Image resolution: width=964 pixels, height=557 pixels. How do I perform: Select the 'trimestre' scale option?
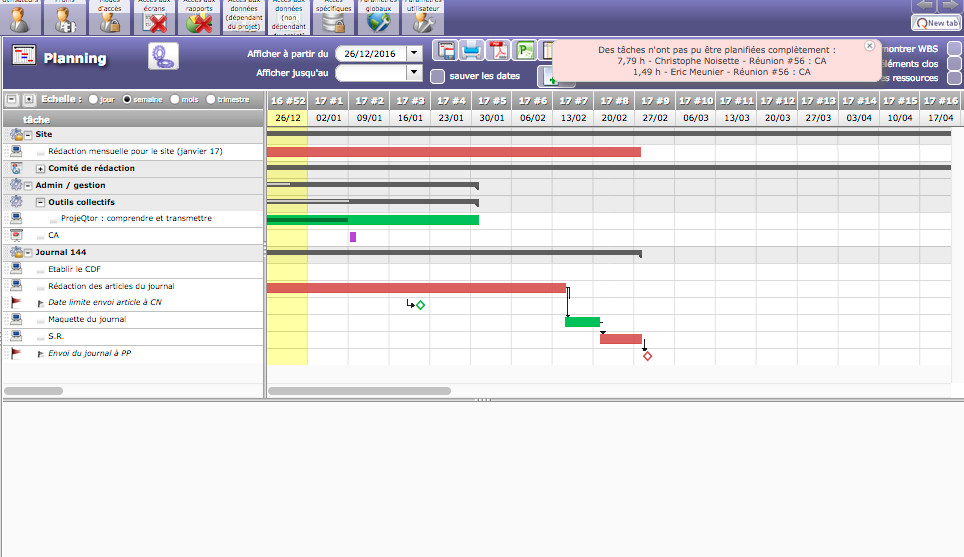210,99
